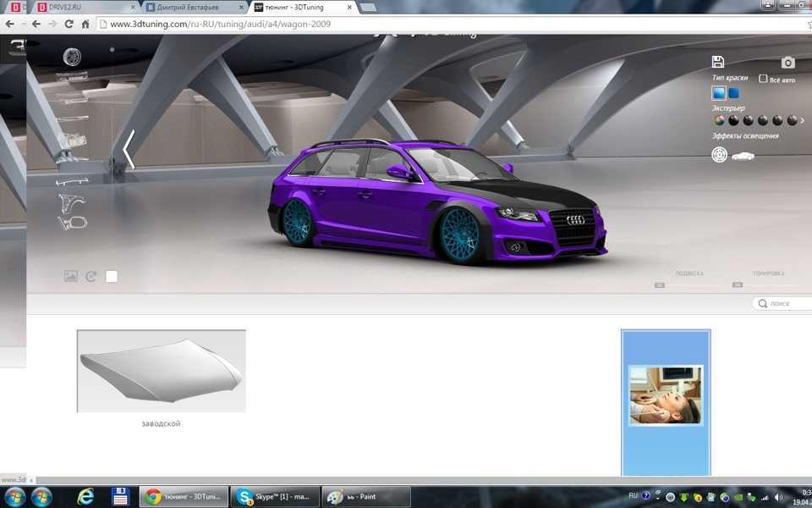Click the поиск search field
Viewport: 812px width, 508px height.
tap(783, 303)
